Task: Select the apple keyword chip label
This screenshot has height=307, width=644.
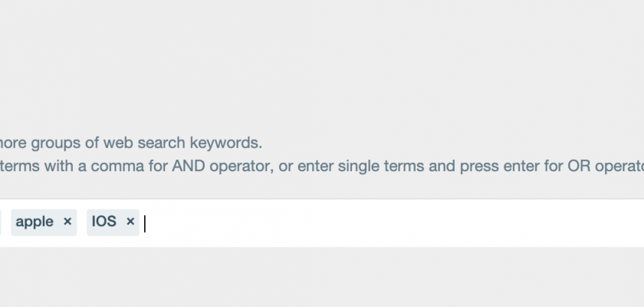Action: (x=34, y=222)
